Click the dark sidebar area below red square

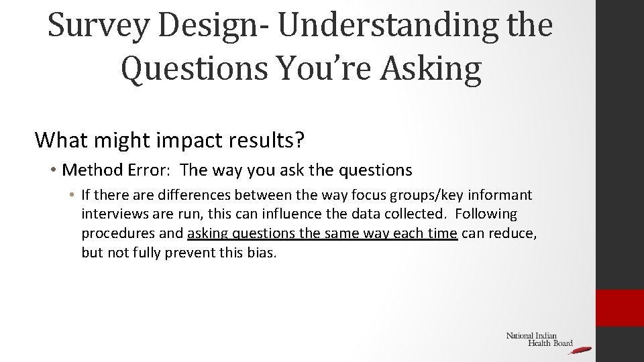(620, 345)
